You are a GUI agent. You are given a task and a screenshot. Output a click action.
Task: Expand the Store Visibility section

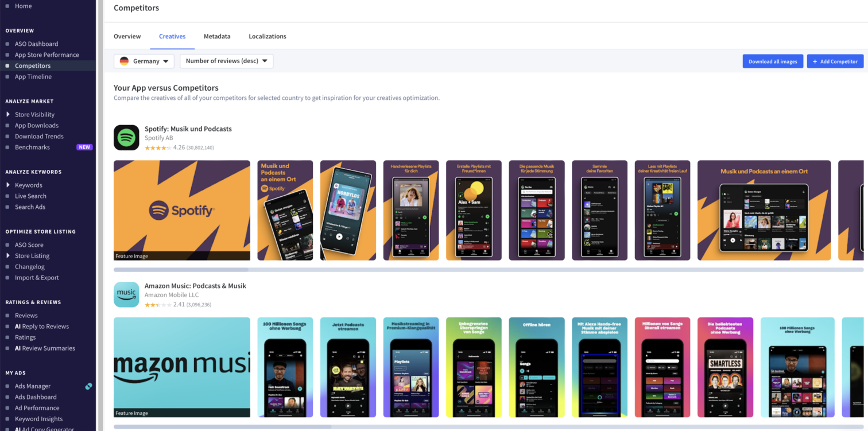(7, 114)
